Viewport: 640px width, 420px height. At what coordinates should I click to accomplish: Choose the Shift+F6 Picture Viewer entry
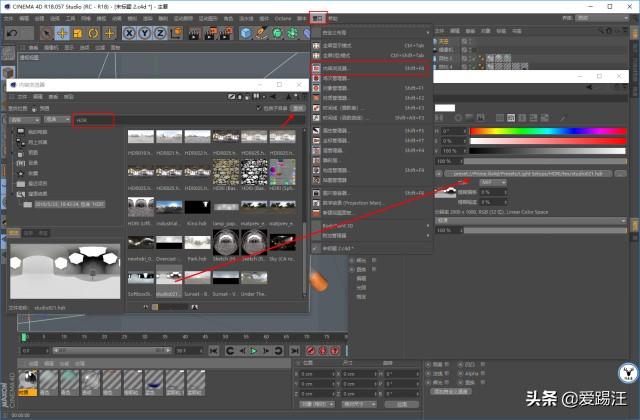click(x=370, y=193)
